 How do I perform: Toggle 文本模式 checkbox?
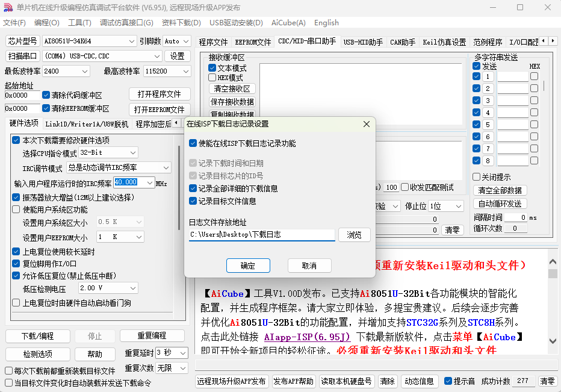[212, 67]
